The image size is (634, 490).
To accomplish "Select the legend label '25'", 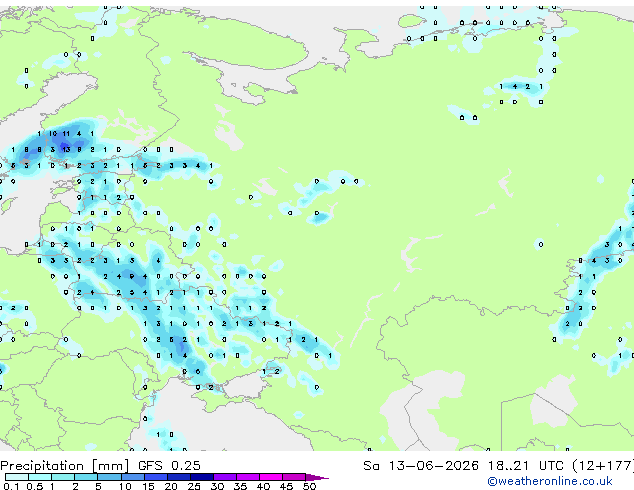I will click(194, 486).
